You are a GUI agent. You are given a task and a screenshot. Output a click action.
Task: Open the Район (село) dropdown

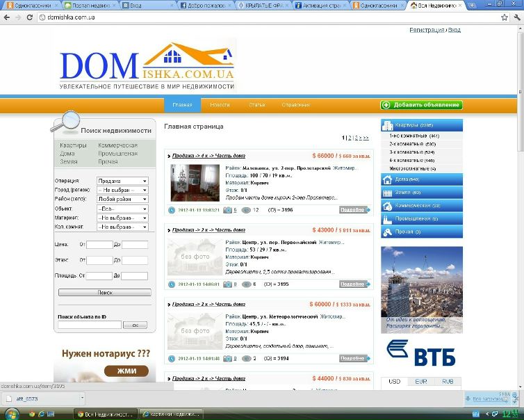122,199
